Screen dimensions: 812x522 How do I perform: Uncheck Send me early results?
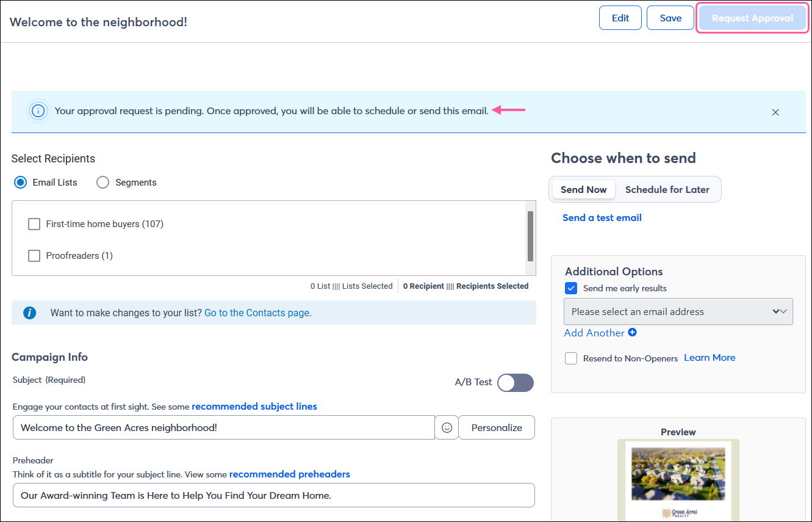pyautogui.click(x=570, y=288)
